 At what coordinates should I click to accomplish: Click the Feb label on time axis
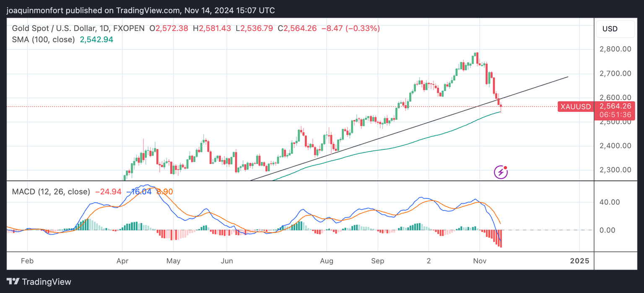click(27, 261)
